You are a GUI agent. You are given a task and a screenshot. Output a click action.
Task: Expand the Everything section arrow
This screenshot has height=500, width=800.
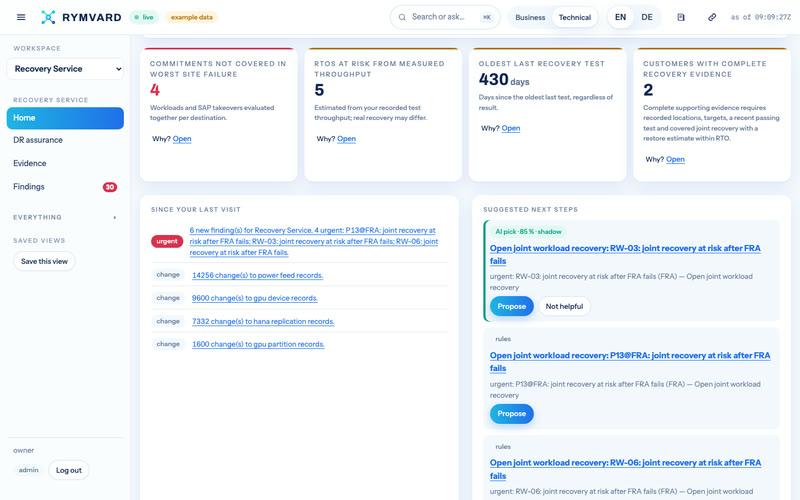click(115, 217)
